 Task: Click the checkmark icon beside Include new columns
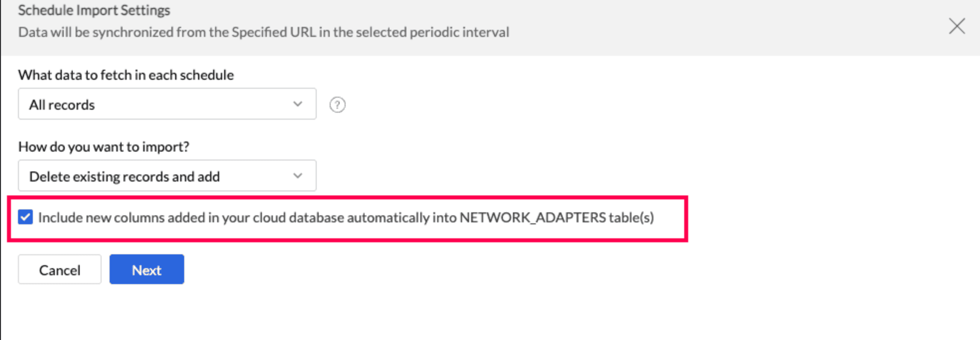tap(25, 217)
